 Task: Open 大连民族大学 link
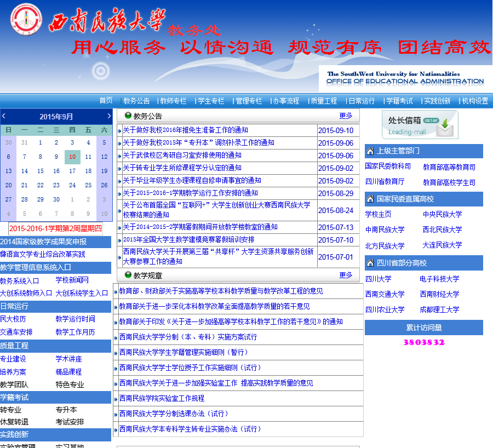click(442, 245)
